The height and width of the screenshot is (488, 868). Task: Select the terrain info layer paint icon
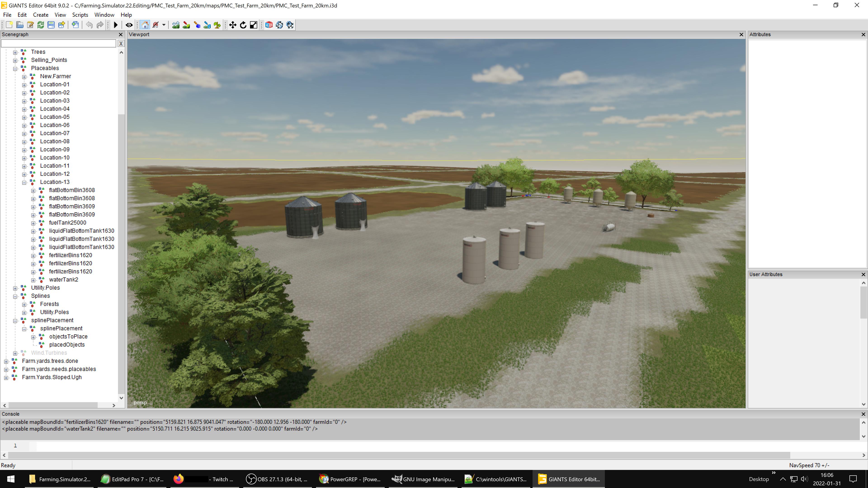[207, 25]
